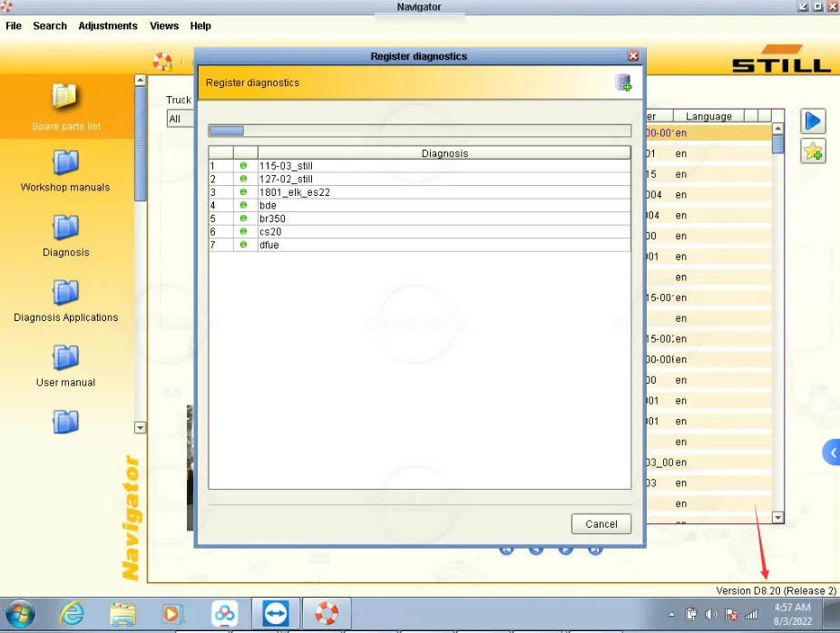This screenshot has width=840, height=633.
Task: Click the lifebuoy help icon in toolbar
Action: tap(162, 62)
